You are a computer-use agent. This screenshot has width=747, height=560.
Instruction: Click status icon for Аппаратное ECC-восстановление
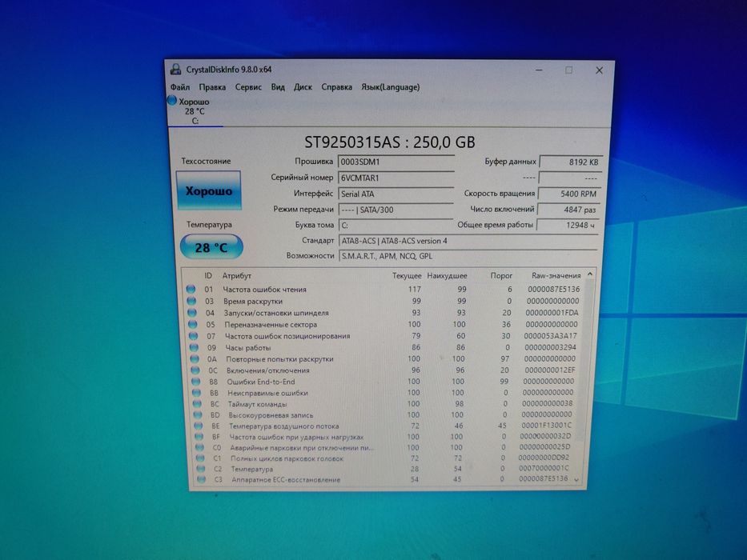pos(202,479)
